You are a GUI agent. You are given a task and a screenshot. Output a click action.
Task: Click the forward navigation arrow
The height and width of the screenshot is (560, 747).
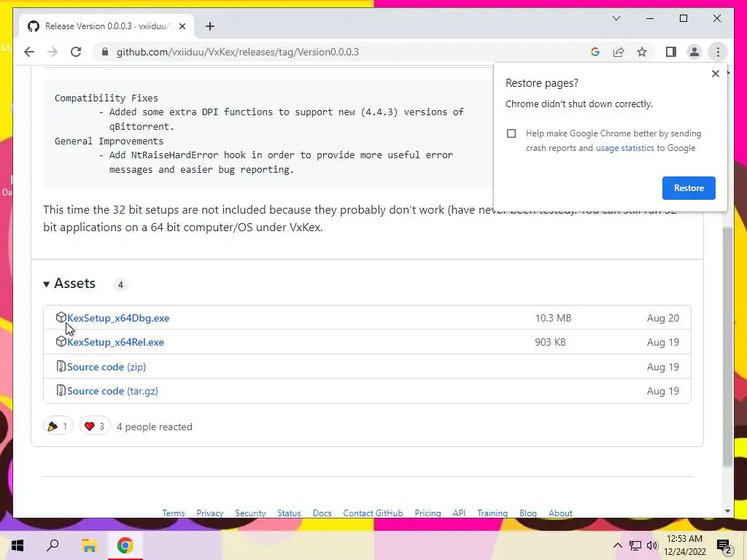(53, 52)
